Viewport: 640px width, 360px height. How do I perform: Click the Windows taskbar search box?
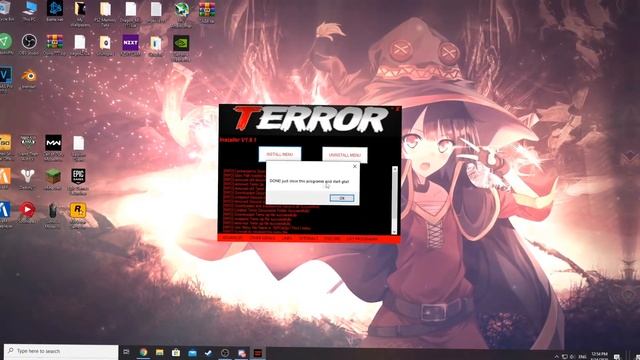[x=61, y=351]
